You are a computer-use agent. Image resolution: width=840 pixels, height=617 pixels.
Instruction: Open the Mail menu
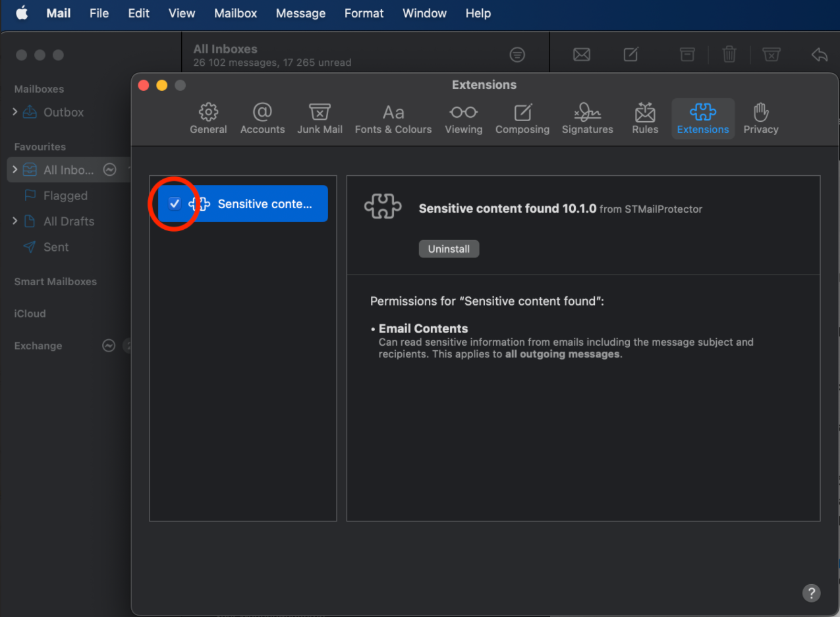(x=59, y=13)
